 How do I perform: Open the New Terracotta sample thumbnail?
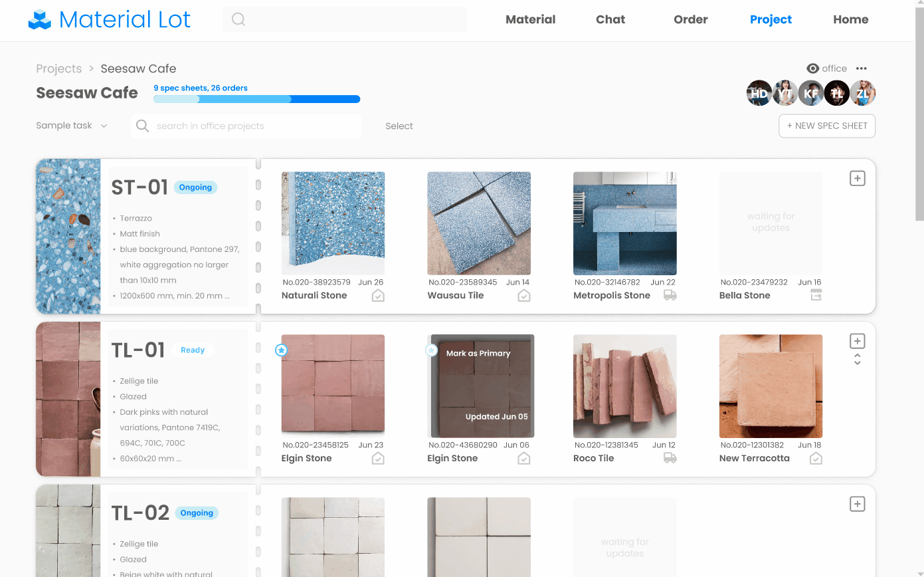tap(771, 386)
